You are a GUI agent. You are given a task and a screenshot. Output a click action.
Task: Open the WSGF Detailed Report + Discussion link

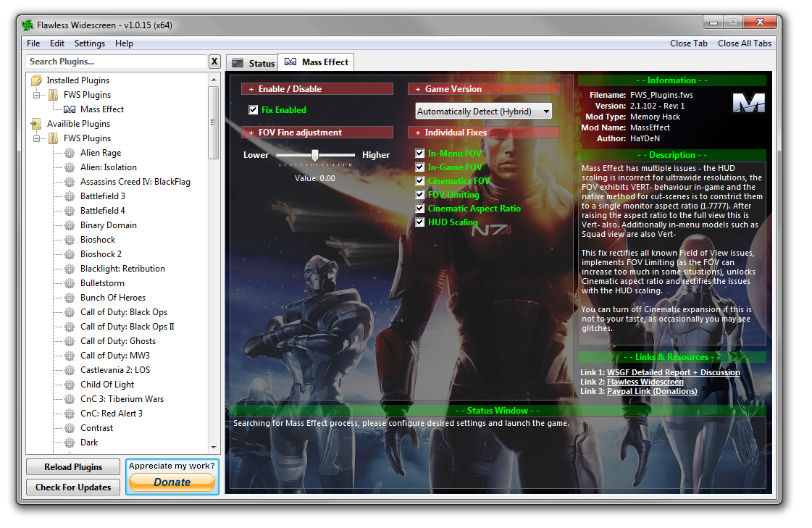point(673,372)
